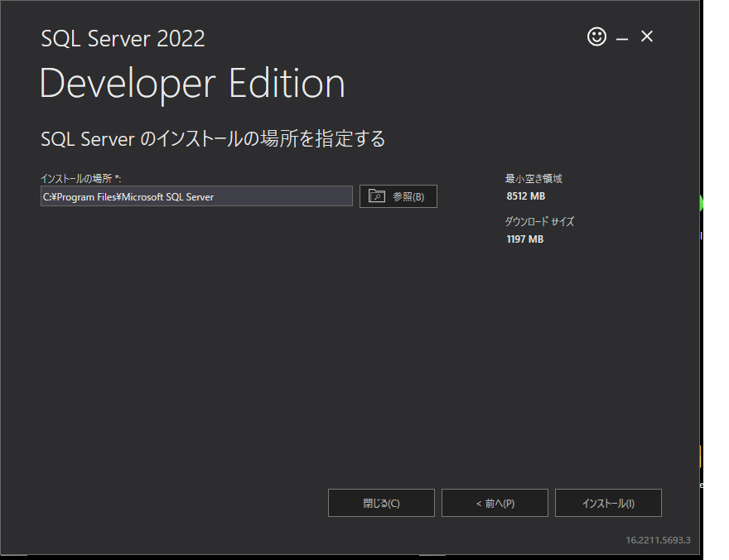Go back using < 前へ(P)

pos(495,502)
